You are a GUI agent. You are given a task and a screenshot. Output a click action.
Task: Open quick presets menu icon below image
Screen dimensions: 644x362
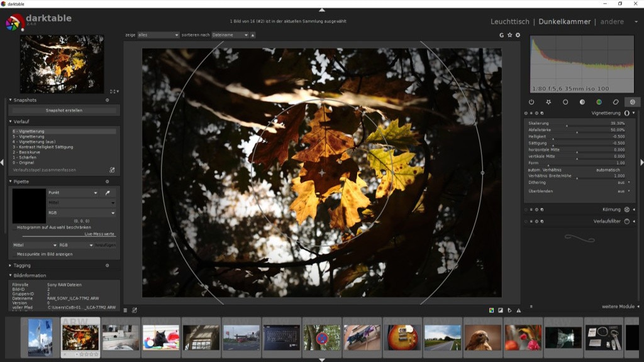tap(125, 310)
